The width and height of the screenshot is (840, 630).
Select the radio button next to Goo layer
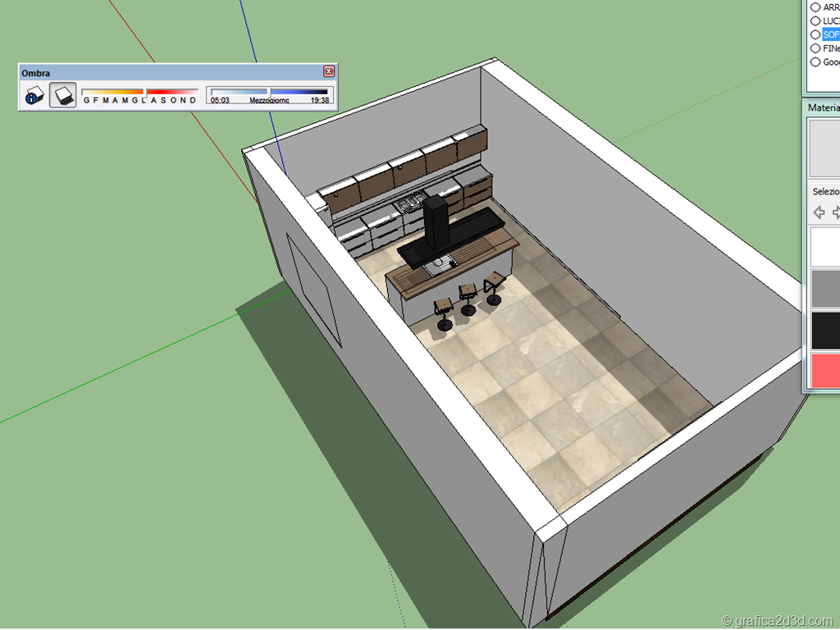coord(815,62)
